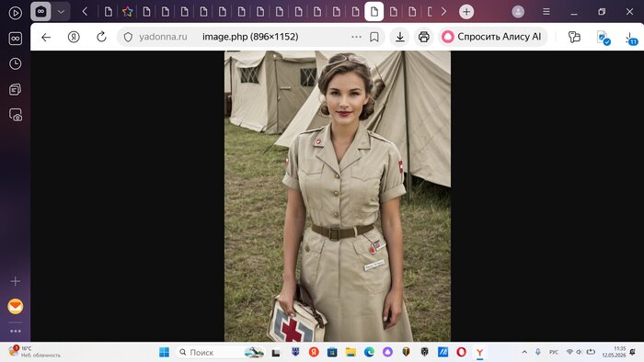
Task: Select the active tab group infinity button
Action: click(x=40, y=11)
